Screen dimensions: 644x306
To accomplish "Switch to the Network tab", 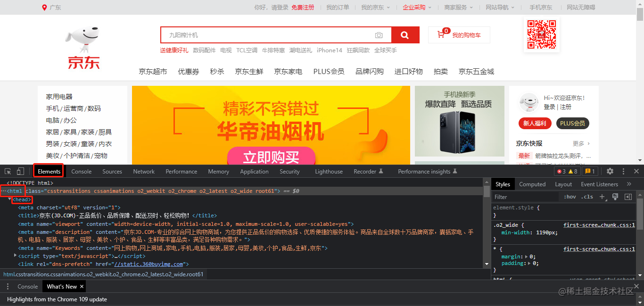I will pyautogui.click(x=144, y=171).
